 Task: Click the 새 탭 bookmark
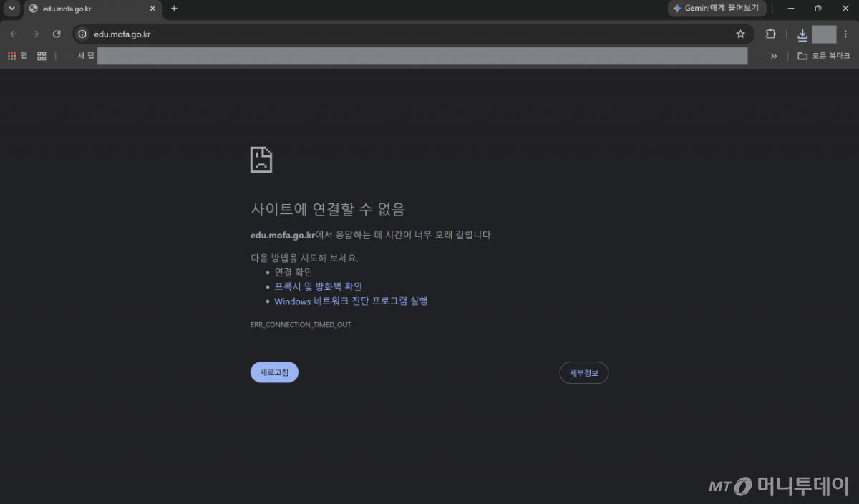(86, 55)
